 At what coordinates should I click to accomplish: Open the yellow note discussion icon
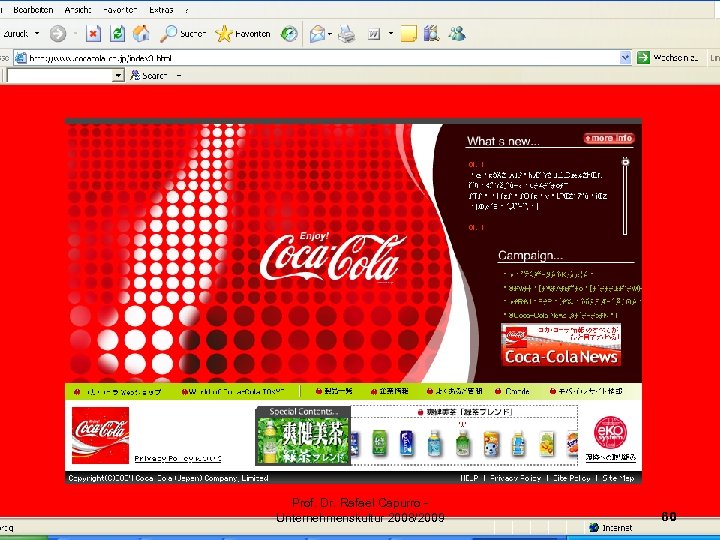[409, 34]
